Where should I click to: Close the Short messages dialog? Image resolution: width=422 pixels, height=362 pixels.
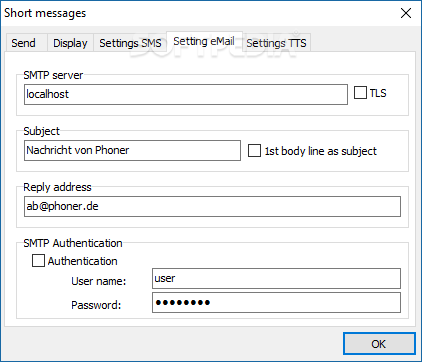pos(406,13)
